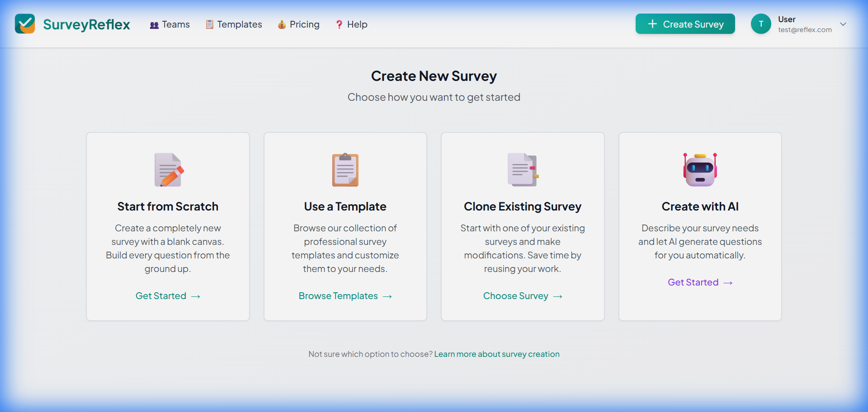Expand the user account dropdown chevron
Image resolution: width=868 pixels, height=412 pixels.
[844, 24]
